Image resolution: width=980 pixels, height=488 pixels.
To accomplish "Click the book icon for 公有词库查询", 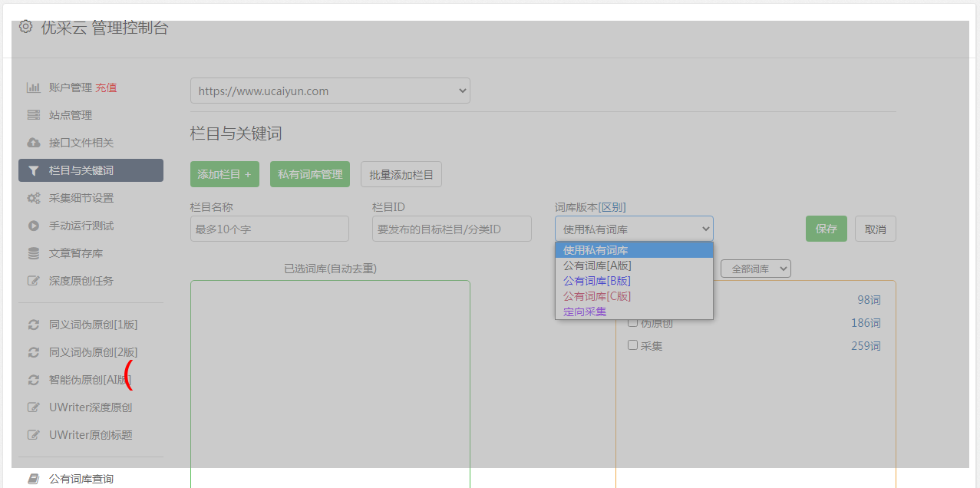I will [33, 479].
